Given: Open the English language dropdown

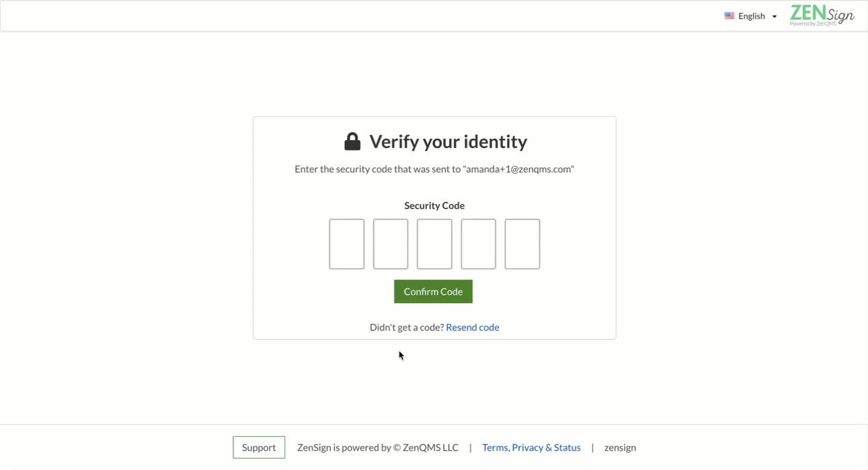Looking at the screenshot, I should coord(751,16).
